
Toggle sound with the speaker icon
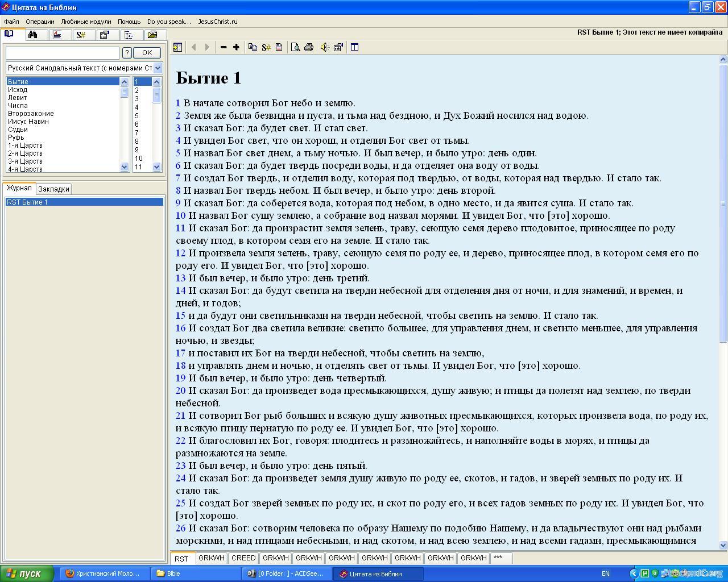[x=325, y=47]
